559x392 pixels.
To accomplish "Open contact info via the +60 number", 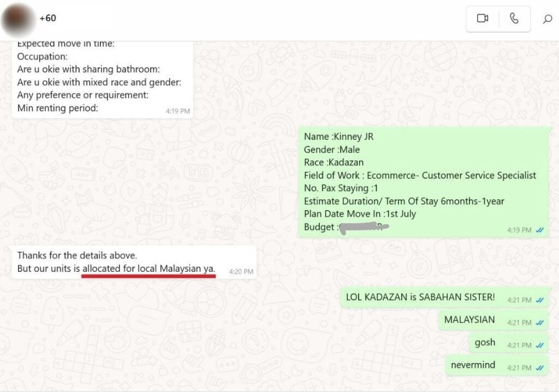I will point(48,18).
